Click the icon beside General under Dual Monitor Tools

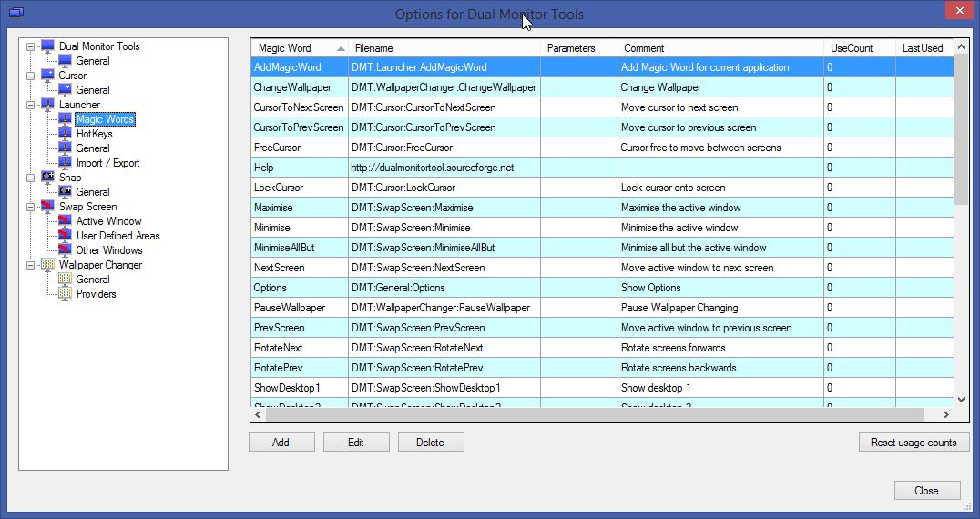coord(65,61)
